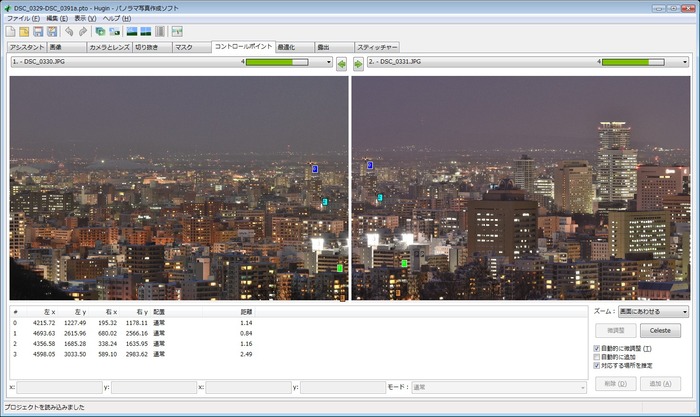Switch to the 露出 tab

click(334, 47)
